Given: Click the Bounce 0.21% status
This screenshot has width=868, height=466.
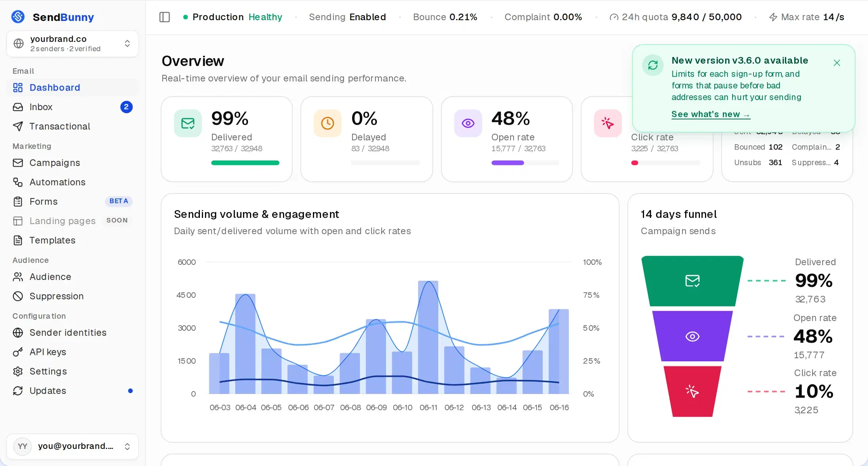Looking at the screenshot, I should pyautogui.click(x=445, y=17).
